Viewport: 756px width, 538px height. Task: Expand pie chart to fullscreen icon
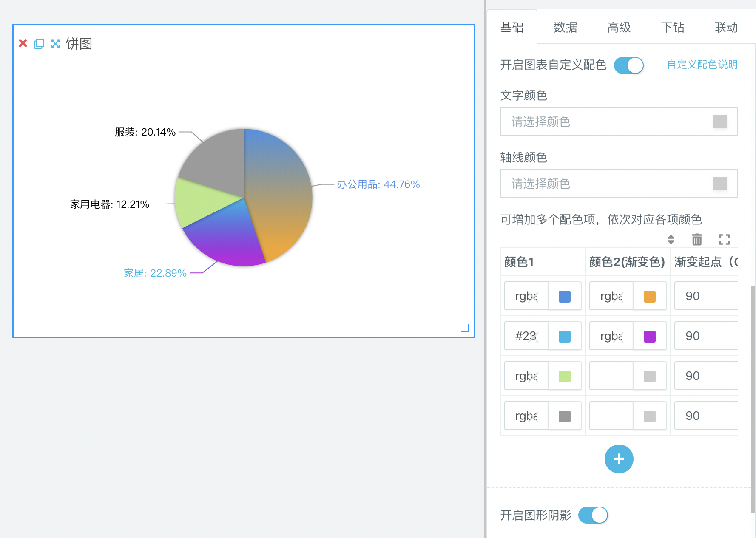pyautogui.click(x=55, y=44)
